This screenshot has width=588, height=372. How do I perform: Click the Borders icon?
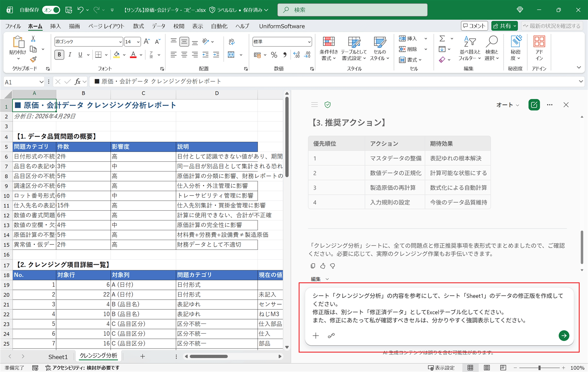(x=98, y=54)
